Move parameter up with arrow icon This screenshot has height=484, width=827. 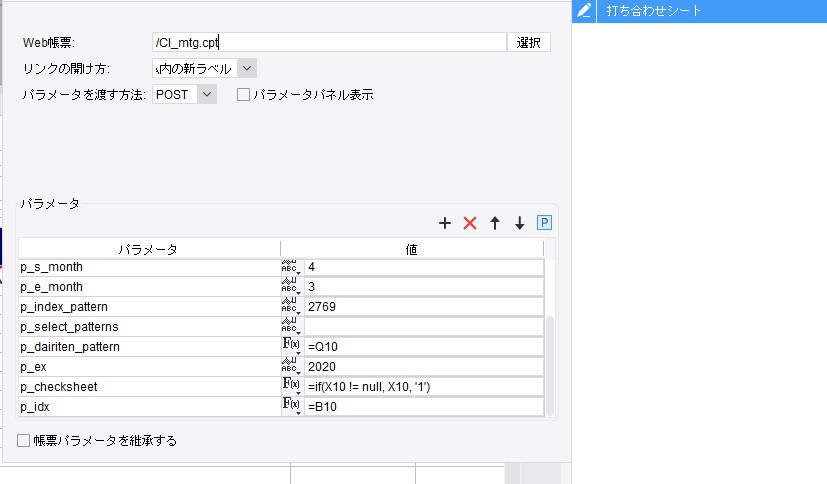pos(495,223)
